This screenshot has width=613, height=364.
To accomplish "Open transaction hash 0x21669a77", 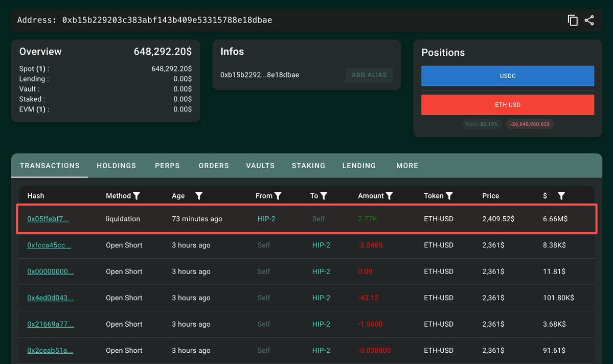I will point(51,324).
